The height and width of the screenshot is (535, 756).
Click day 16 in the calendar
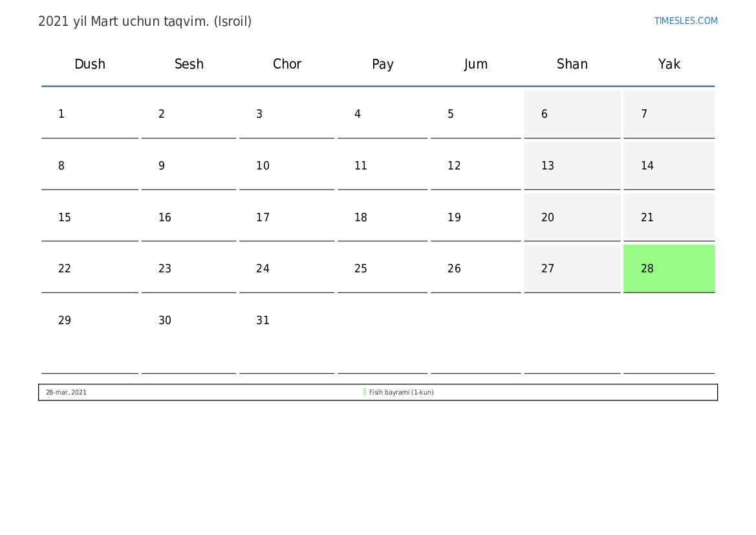(x=189, y=217)
